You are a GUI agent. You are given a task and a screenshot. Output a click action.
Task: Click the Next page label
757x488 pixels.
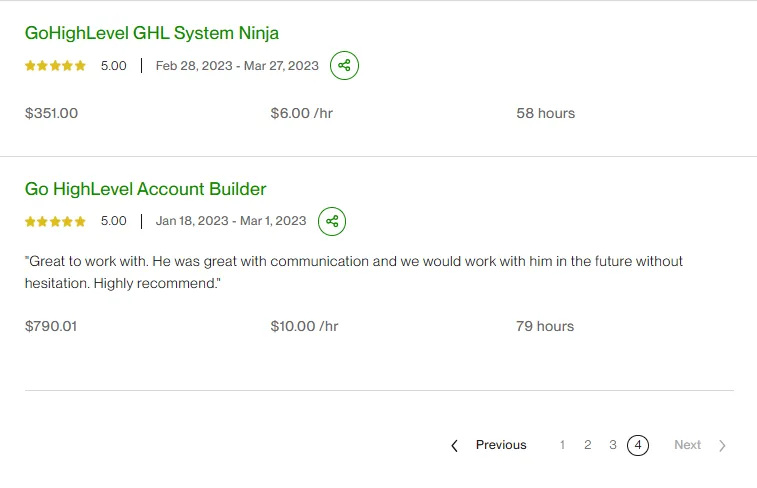coord(687,445)
